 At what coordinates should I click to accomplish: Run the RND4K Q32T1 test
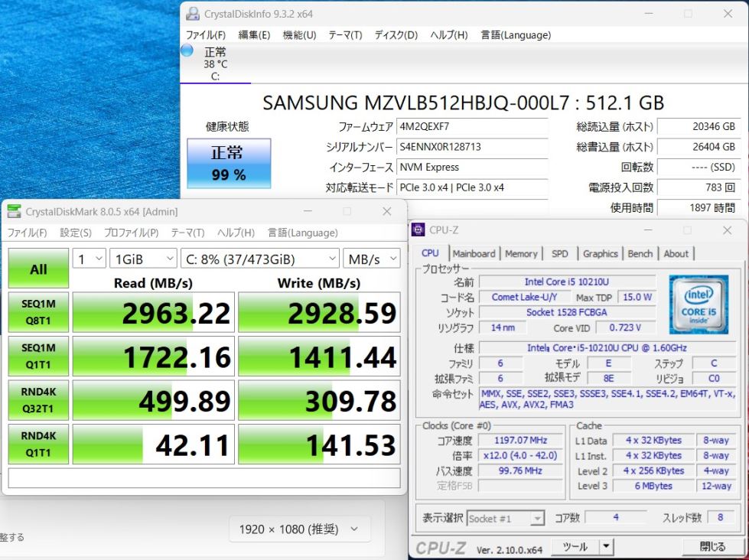click(38, 400)
